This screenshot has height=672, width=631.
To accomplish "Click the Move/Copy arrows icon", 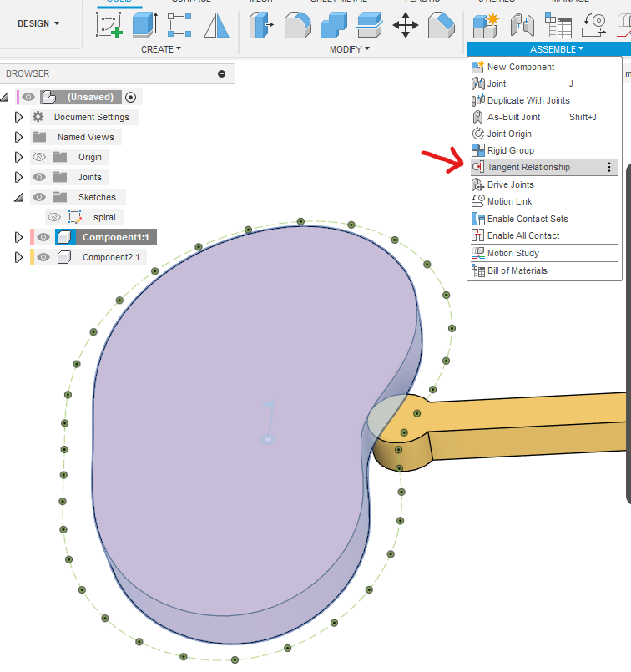I will (406, 25).
